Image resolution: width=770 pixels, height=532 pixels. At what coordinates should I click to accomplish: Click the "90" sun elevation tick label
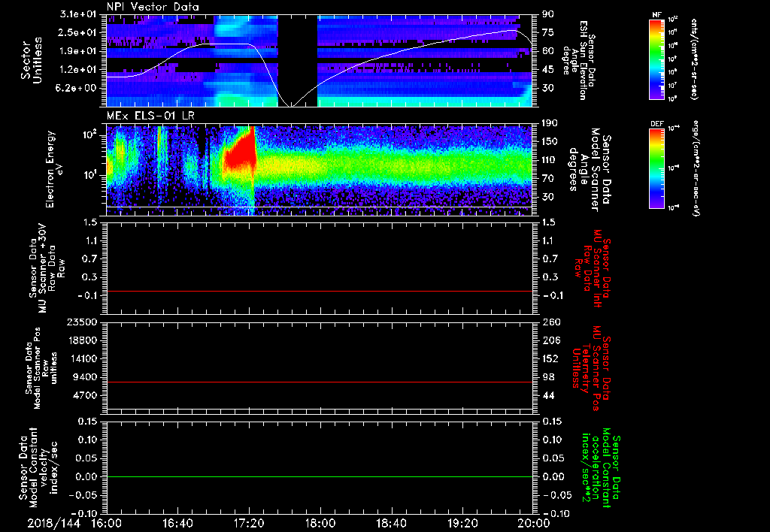(547, 14)
